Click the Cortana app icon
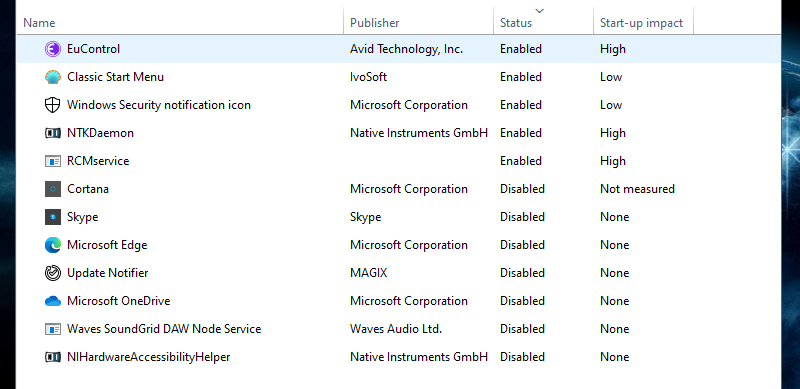 click(53, 189)
